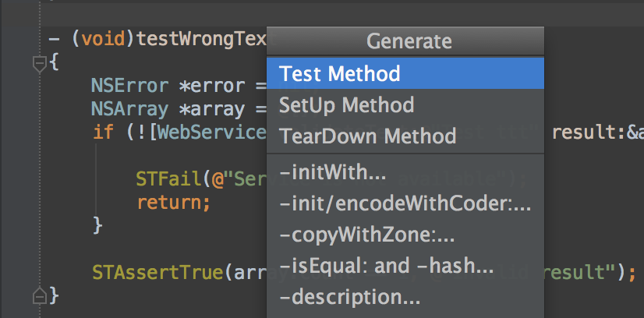Place cursor on testWrongText method name

point(202,40)
